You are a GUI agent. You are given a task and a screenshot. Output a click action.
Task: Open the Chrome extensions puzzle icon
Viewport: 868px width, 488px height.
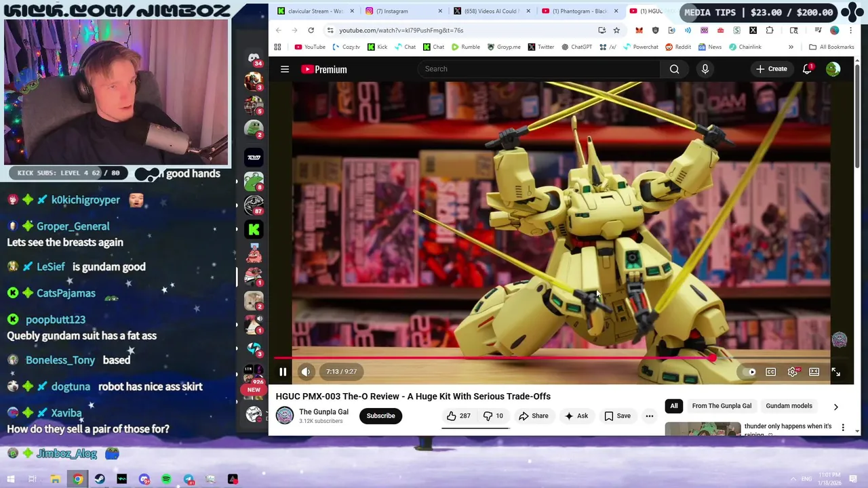tap(770, 30)
